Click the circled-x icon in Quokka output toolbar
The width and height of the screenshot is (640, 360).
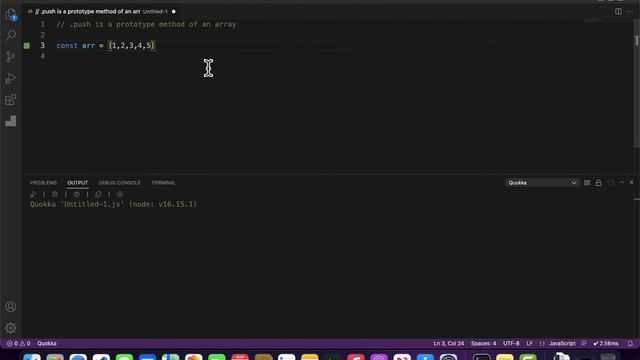(x=120, y=194)
